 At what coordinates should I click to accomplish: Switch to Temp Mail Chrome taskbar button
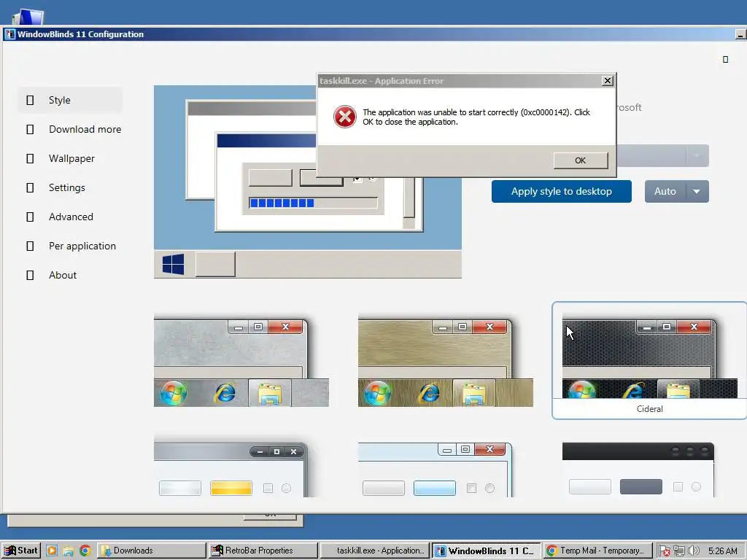(x=597, y=551)
